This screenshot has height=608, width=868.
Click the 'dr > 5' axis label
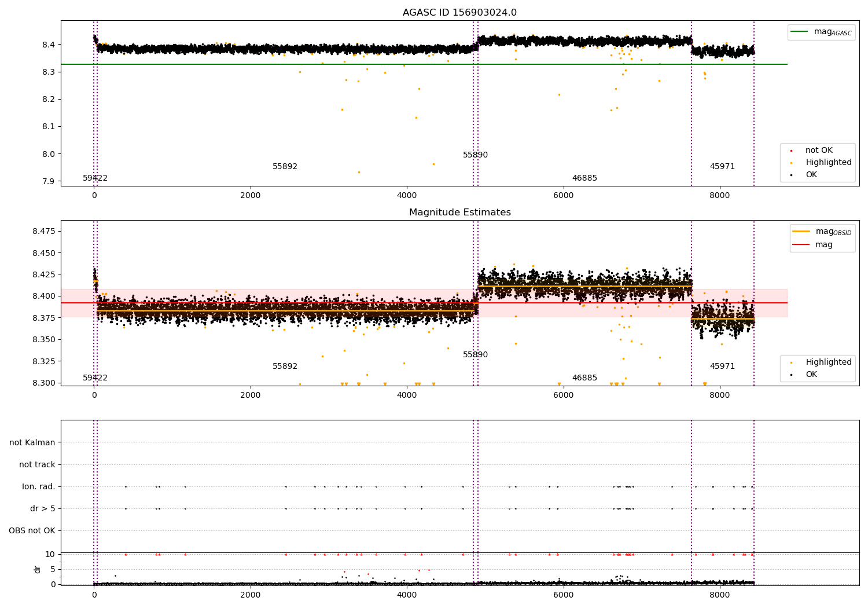[43, 508]
